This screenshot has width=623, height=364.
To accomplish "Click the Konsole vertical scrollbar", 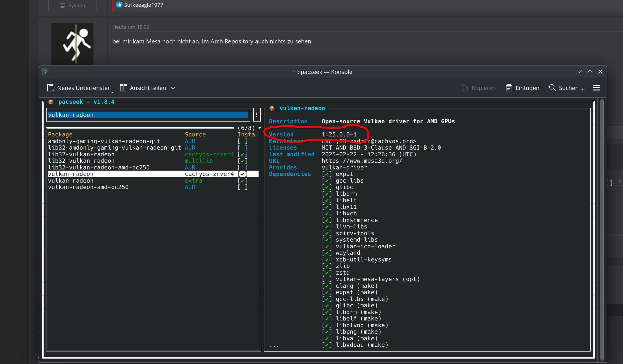I will pos(602,229).
